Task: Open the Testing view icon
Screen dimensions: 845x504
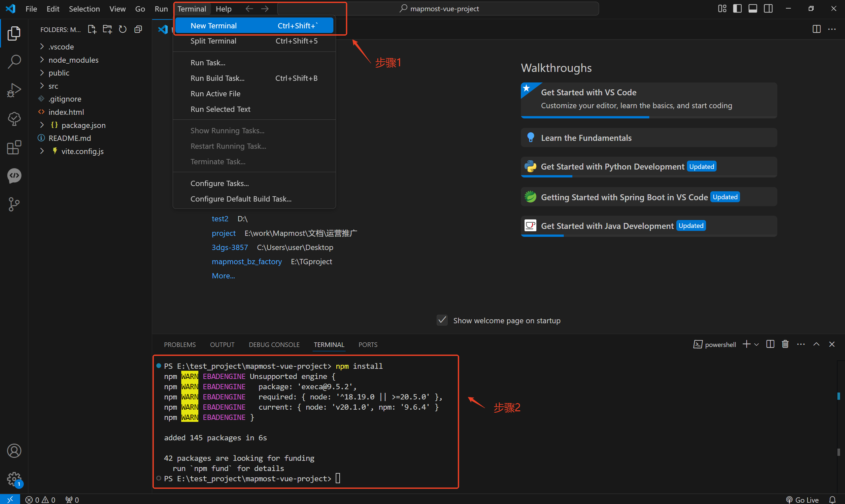Action: (14, 119)
